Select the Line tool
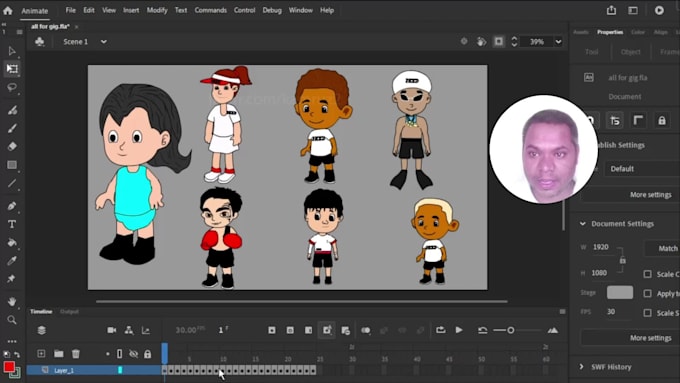The height and width of the screenshot is (383, 680). click(12, 183)
